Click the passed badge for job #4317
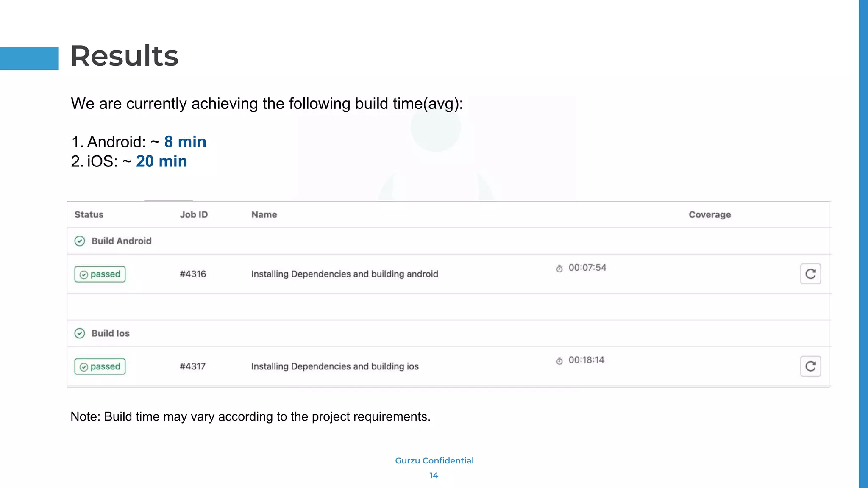868x488 pixels. 100,366
